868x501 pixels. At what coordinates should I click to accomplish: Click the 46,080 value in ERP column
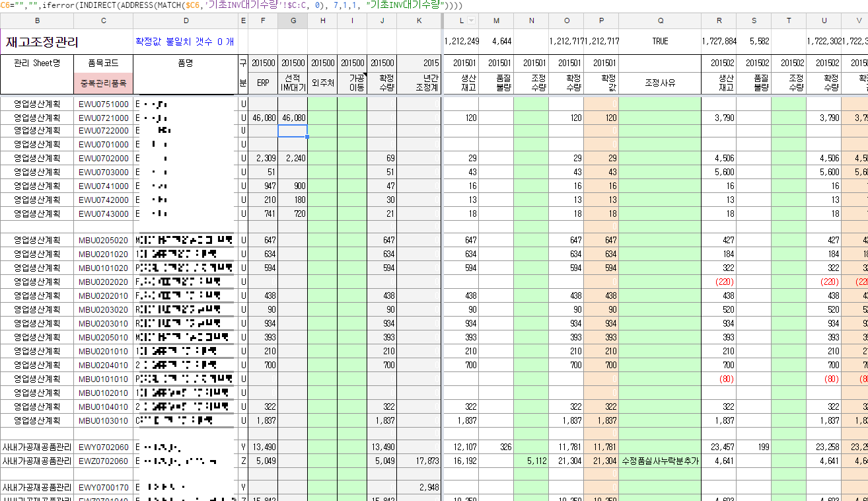(x=263, y=118)
